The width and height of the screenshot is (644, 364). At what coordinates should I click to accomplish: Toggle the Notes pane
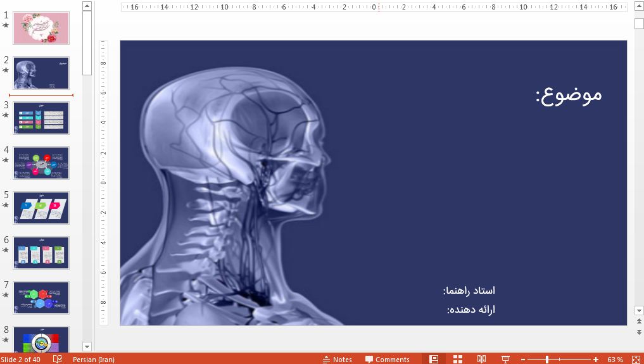coord(337,359)
